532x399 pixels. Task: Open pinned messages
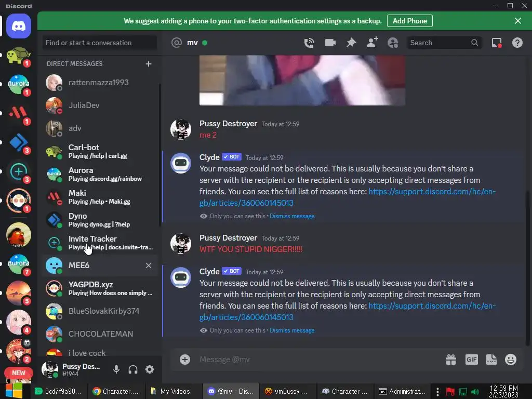coord(351,43)
